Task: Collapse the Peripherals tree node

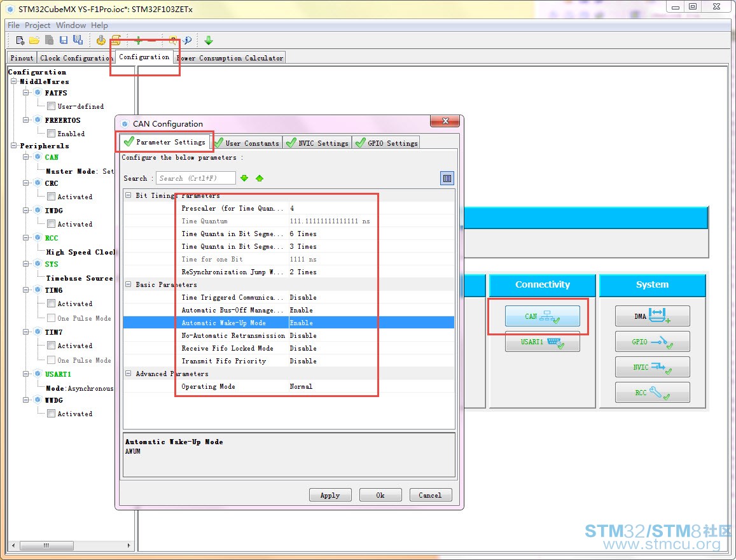Action: tap(13, 146)
